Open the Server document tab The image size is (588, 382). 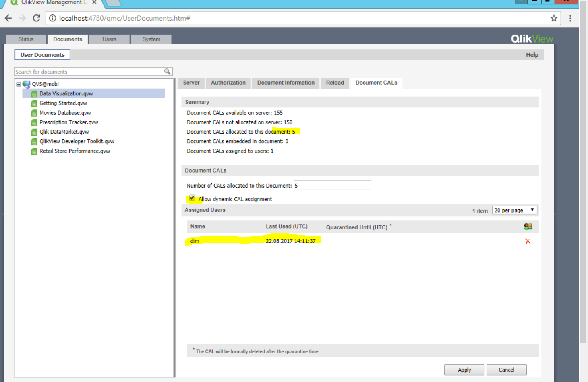tap(191, 83)
